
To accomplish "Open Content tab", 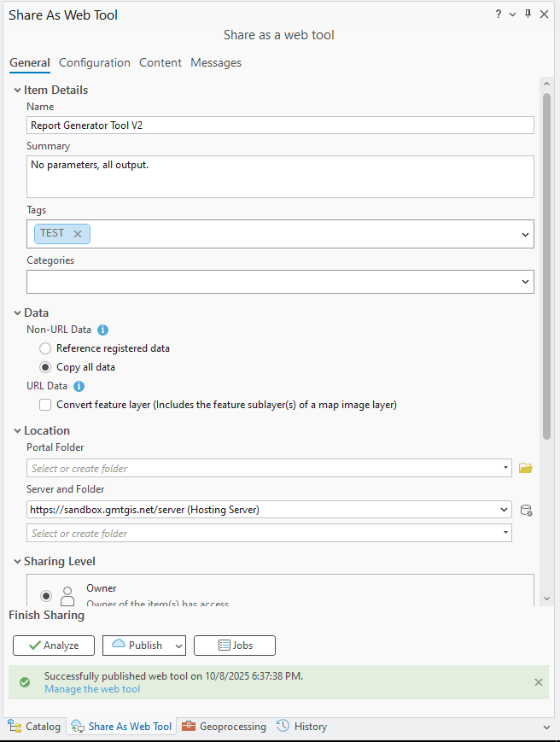I will click(160, 63).
